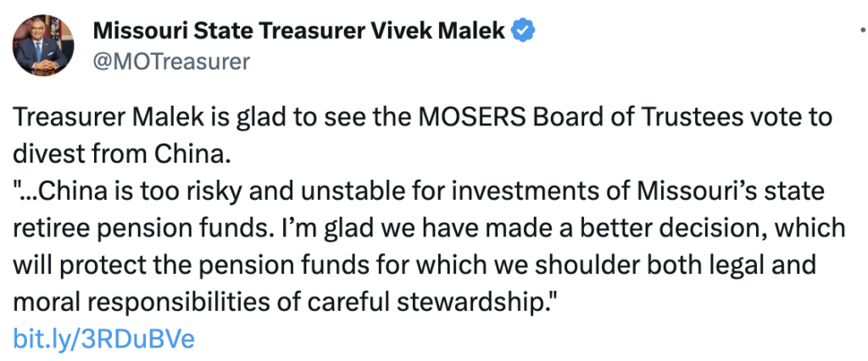Open the tweet's more options dots
Screen dimensions: 868x361
864,31
